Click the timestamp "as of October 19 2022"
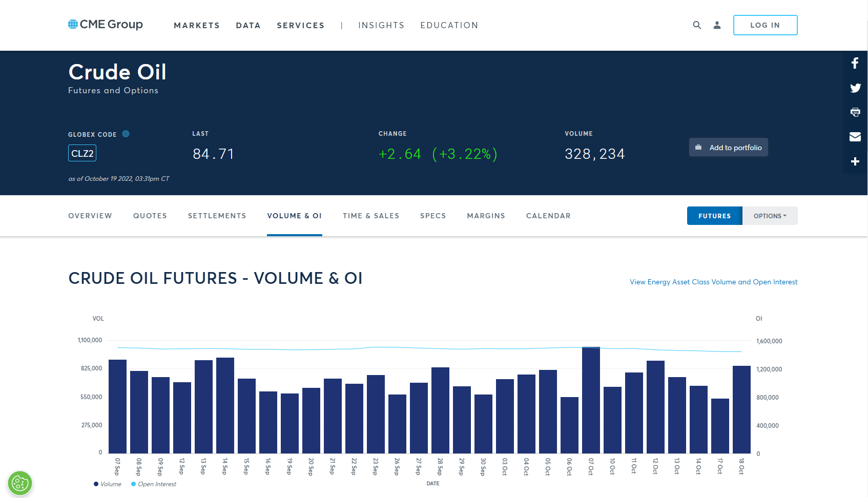The image size is (868, 498). pyautogui.click(x=119, y=179)
